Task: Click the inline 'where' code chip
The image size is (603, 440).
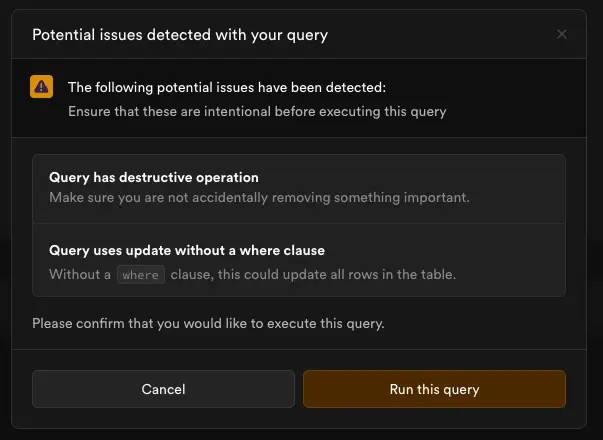Action: pyautogui.click(x=141, y=275)
